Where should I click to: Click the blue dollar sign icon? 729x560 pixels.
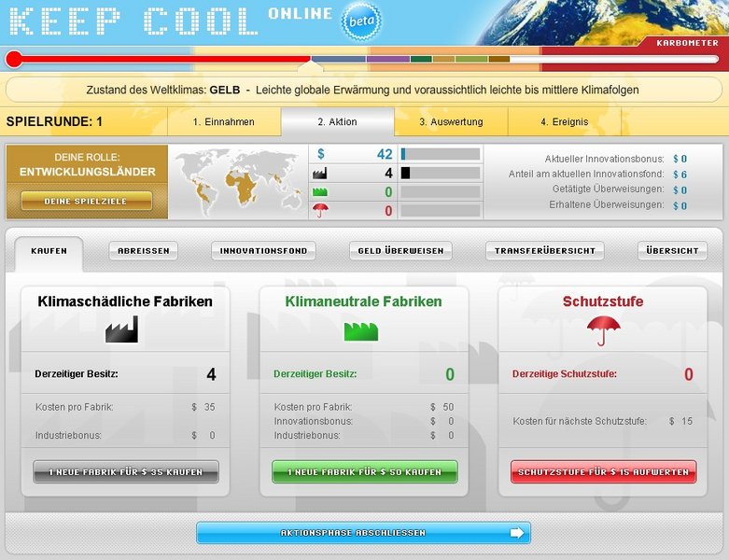(x=320, y=154)
